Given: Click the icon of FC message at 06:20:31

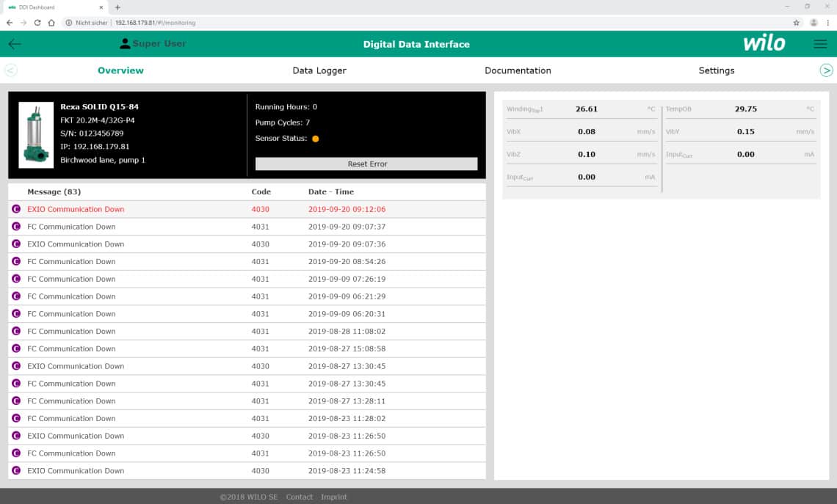Looking at the screenshot, I should coord(16,313).
